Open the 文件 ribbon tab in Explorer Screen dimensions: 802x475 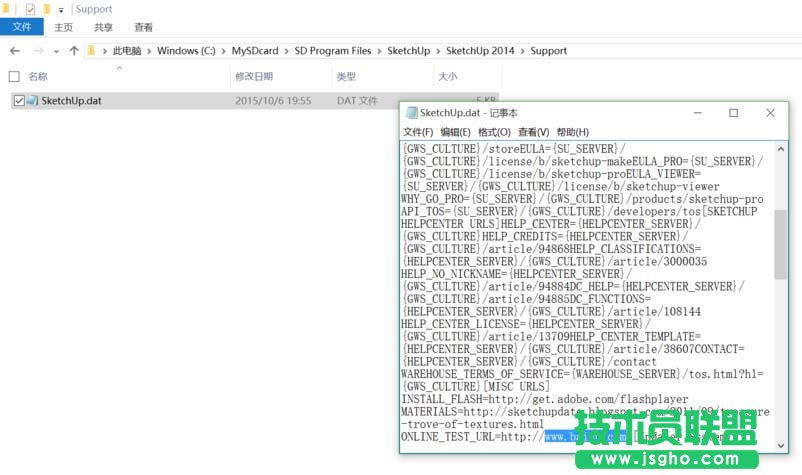pos(21,27)
